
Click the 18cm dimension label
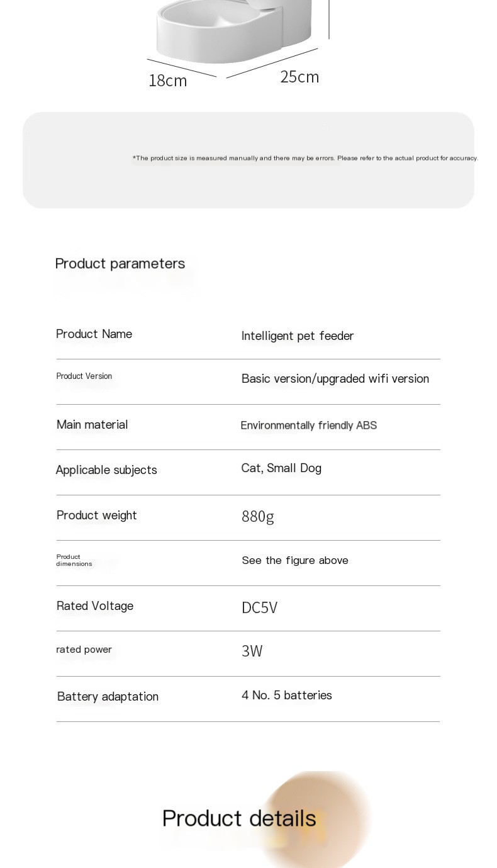(168, 81)
